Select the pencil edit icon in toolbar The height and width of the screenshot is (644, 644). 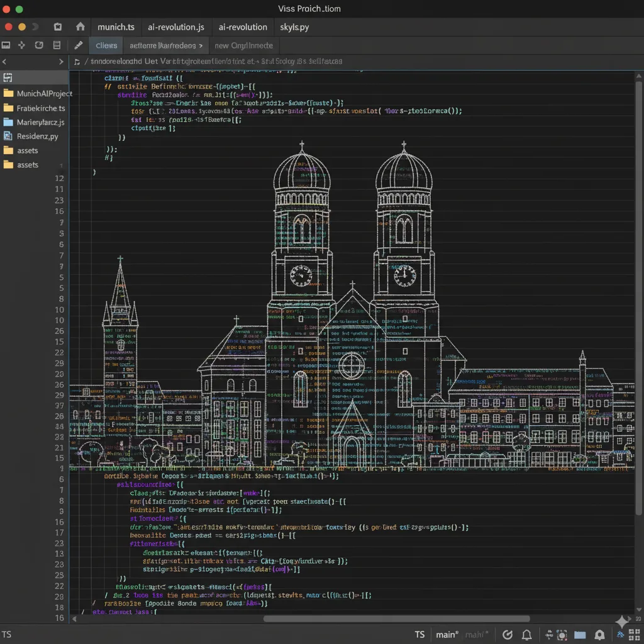78,45
